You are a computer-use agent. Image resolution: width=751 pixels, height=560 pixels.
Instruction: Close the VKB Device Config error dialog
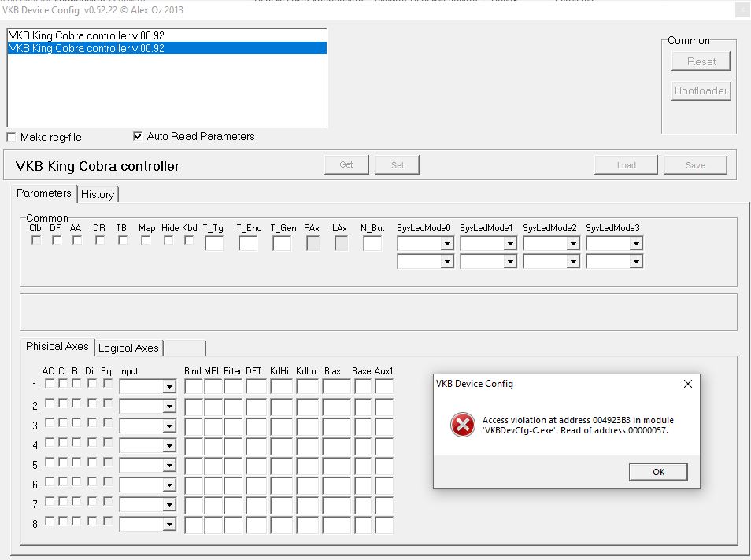click(x=688, y=384)
